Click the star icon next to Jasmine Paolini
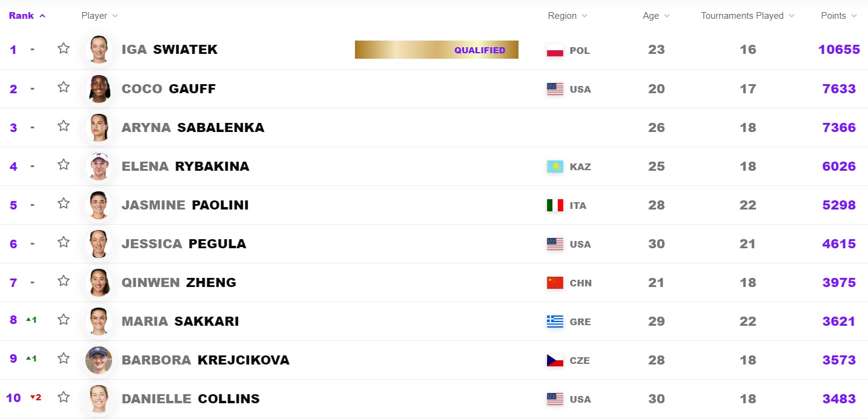 [64, 203]
